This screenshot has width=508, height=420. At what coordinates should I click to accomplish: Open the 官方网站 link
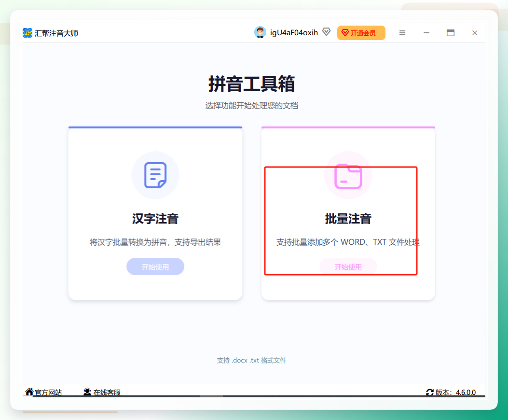point(48,392)
